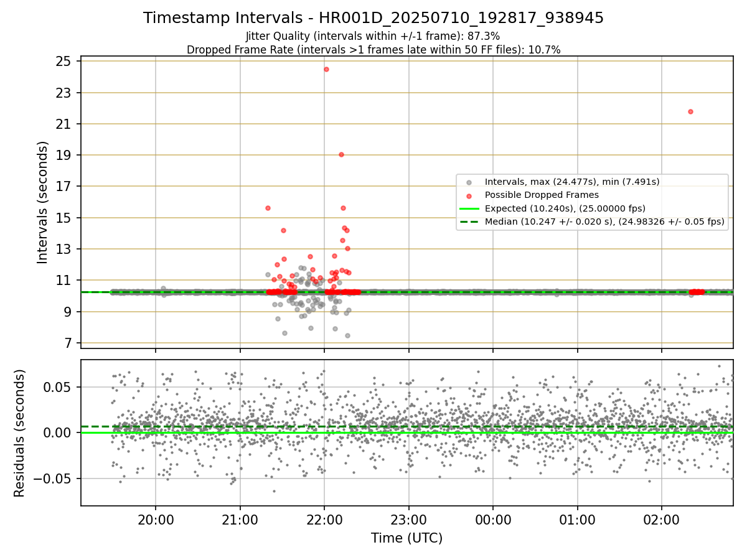Click legend entry 'Intervals, max (24.477s), min (7.491s)'
The image size is (747, 560).
[572, 182]
